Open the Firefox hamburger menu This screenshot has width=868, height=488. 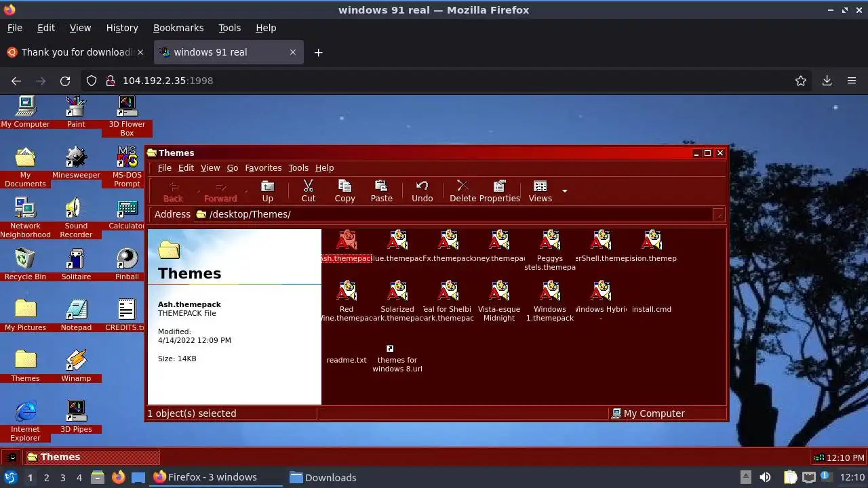(x=852, y=81)
